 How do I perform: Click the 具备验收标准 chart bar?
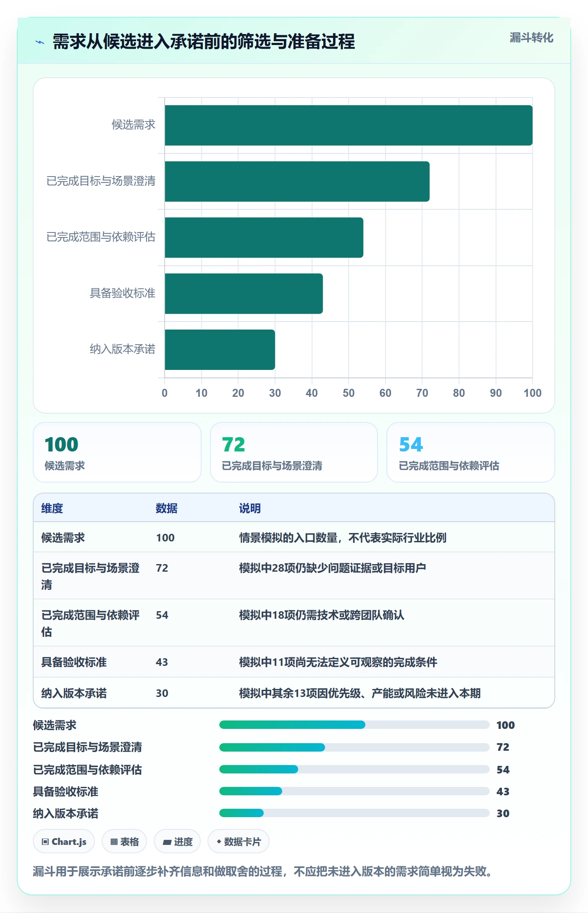pyautogui.click(x=244, y=293)
